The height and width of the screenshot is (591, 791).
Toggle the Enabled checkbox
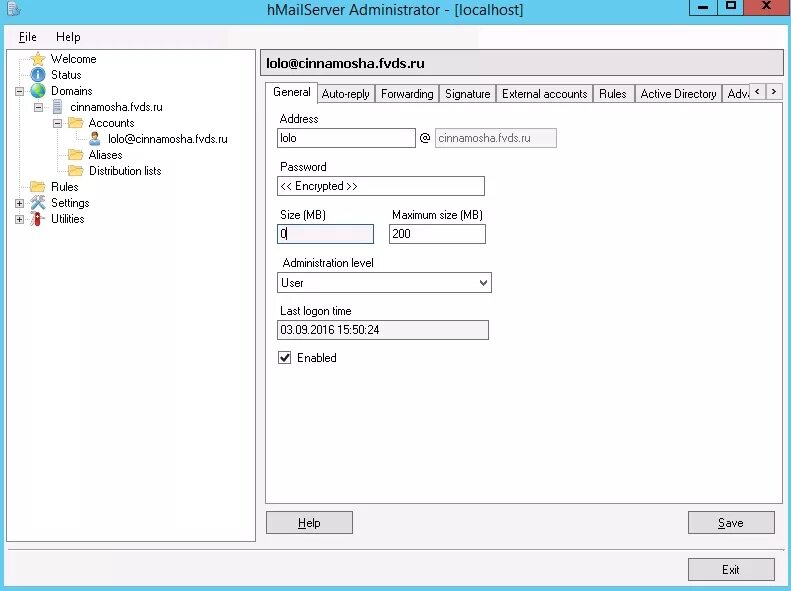[x=285, y=358]
